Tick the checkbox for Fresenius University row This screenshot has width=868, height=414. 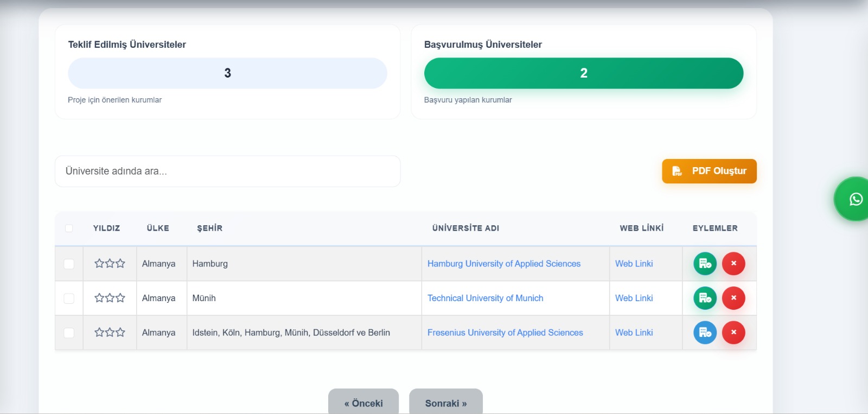click(69, 333)
